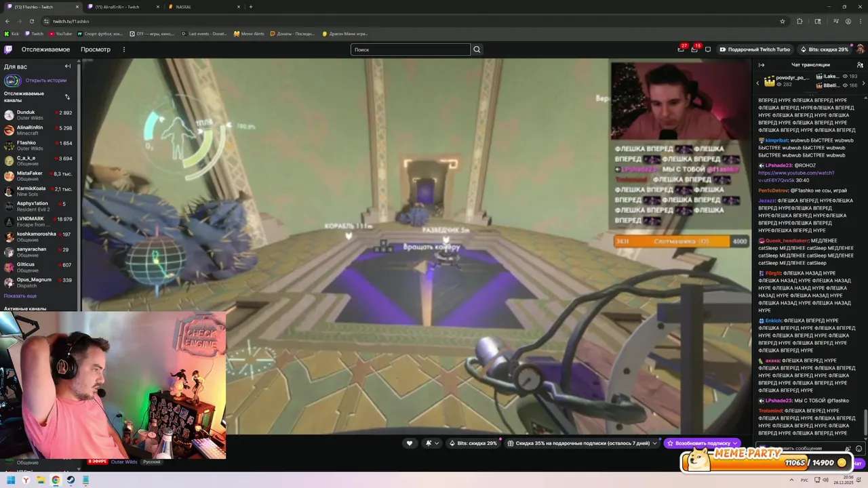
Task: Open the chat emote picker smiley
Action: pyautogui.click(x=859, y=449)
